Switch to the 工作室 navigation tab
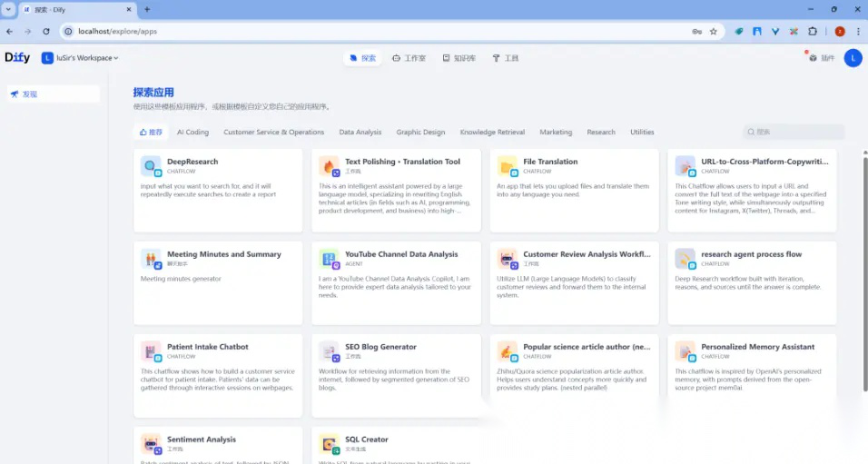Image resolution: width=868 pixels, height=464 pixels. [x=409, y=57]
